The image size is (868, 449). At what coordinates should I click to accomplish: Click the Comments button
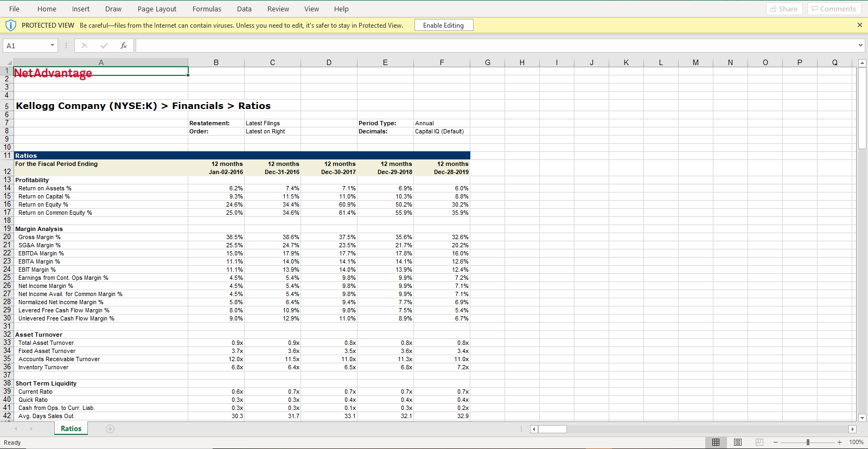(x=834, y=9)
